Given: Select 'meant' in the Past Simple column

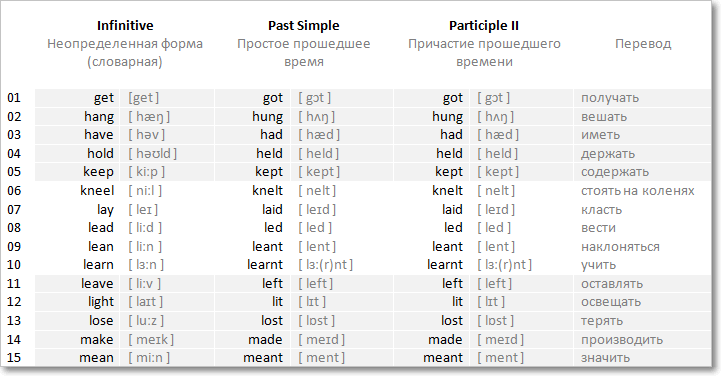Looking at the screenshot, I should click(x=263, y=358).
